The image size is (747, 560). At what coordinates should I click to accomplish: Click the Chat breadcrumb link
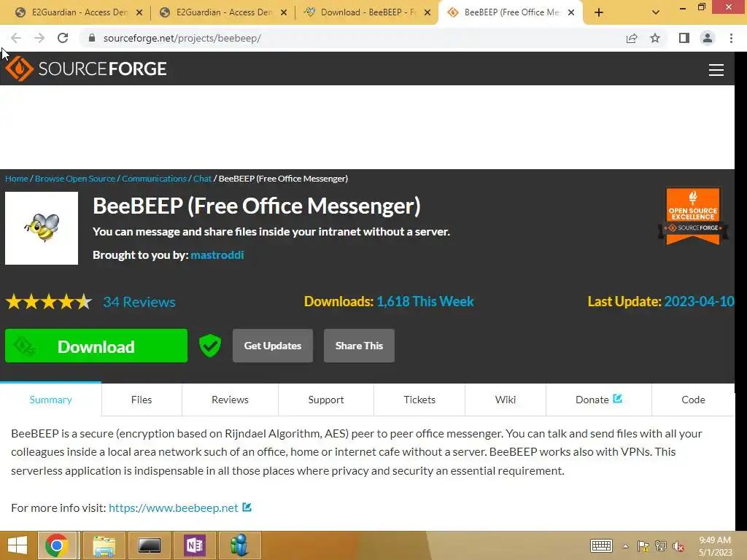[x=202, y=179]
